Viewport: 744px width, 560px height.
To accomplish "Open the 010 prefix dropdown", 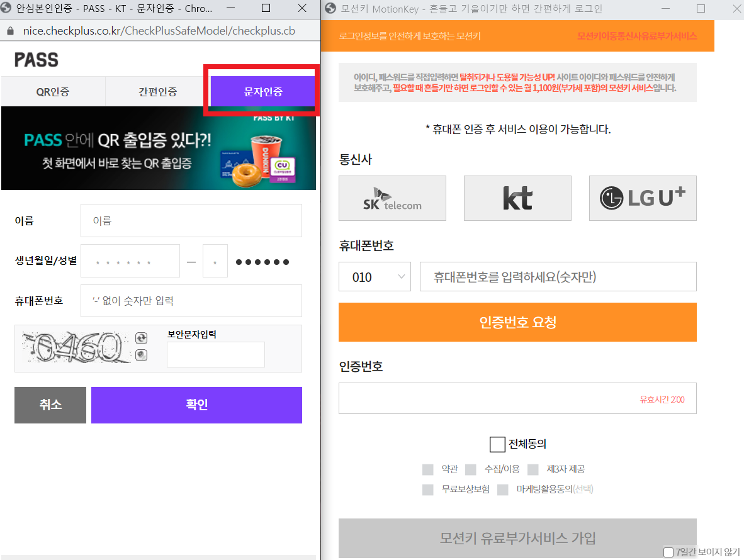I will point(375,276).
